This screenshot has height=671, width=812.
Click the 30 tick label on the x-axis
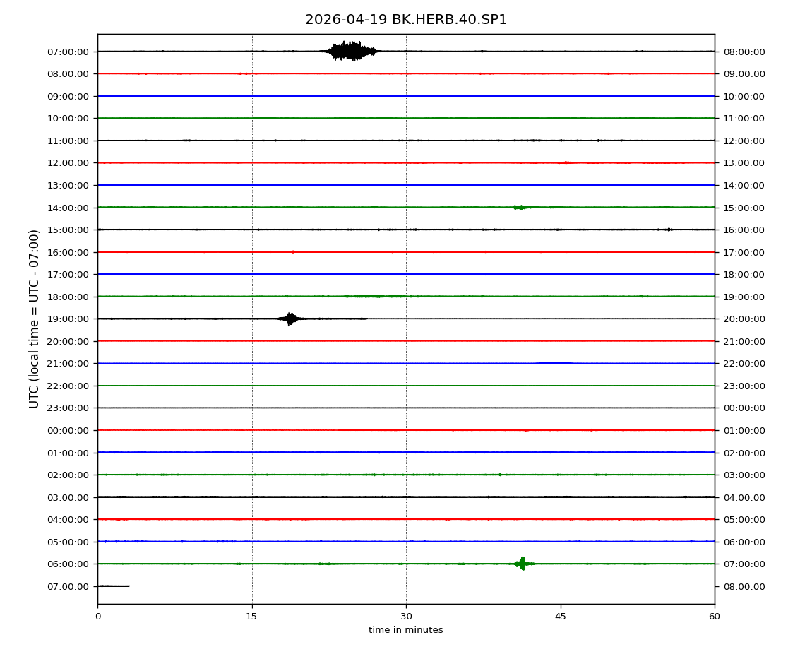coord(406,617)
